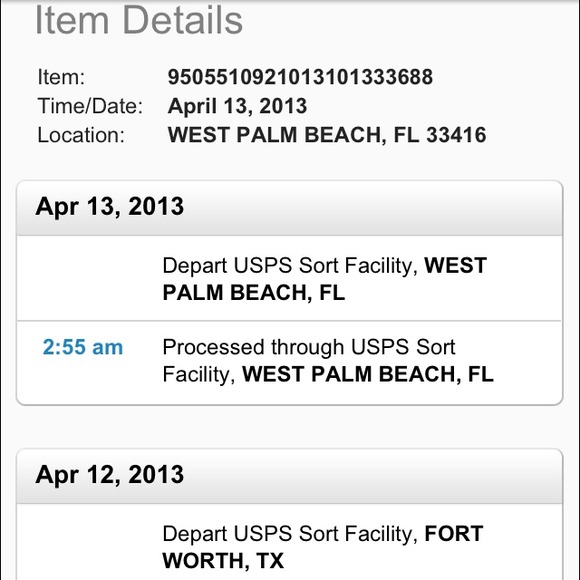Tap the Location value West Palm Beach, FL 33416
This screenshot has height=580, width=580.
pyautogui.click(x=327, y=135)
